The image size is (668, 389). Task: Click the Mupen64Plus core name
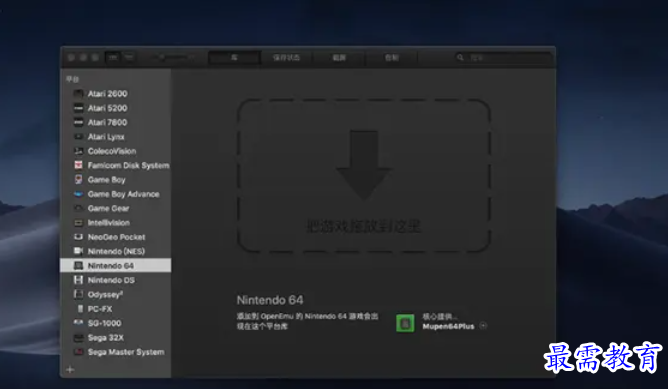(448, 326)
